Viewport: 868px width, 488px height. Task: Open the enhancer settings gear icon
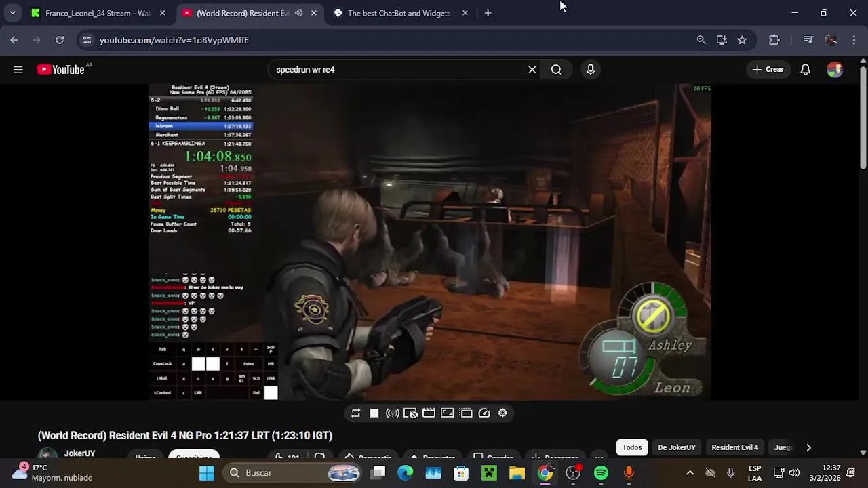[x=502, y=413]
